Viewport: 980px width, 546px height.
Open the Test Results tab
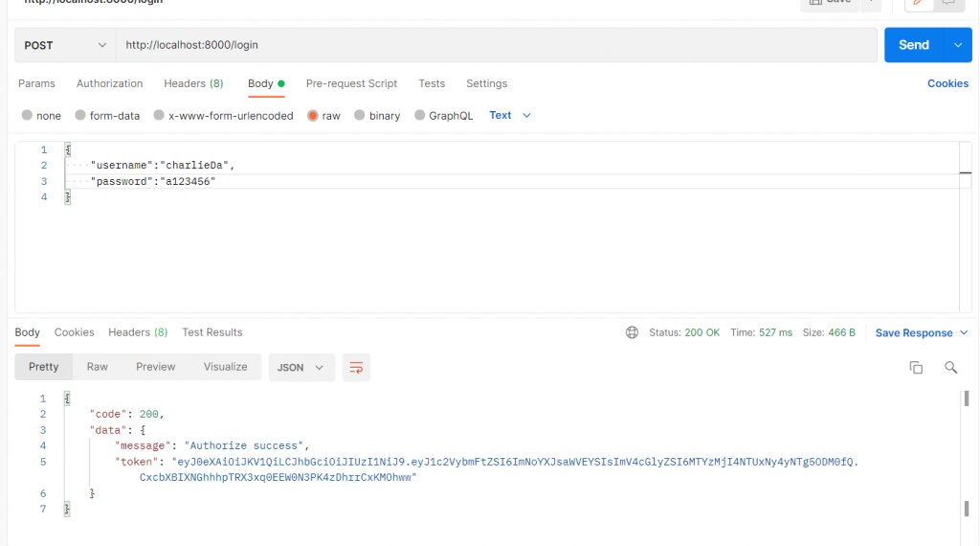pyautogui.click(x=212, y=332)
